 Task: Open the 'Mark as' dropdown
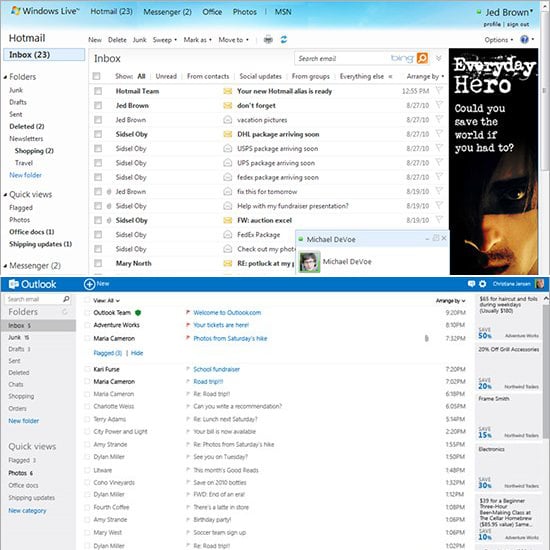tap(197, 40)
